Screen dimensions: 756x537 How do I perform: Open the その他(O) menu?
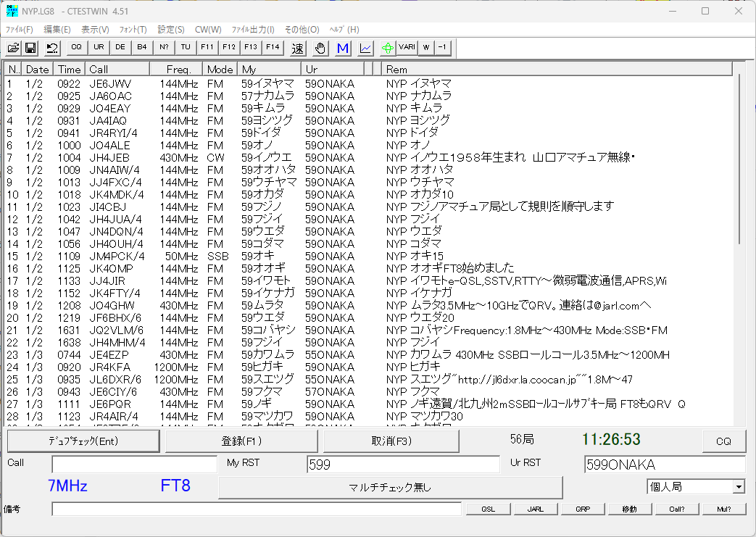click(x=302, y=30)
